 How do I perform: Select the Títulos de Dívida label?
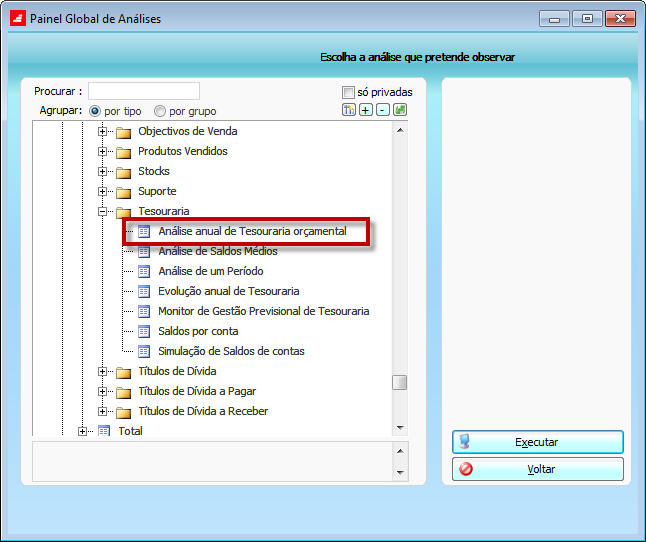[177, 371]
